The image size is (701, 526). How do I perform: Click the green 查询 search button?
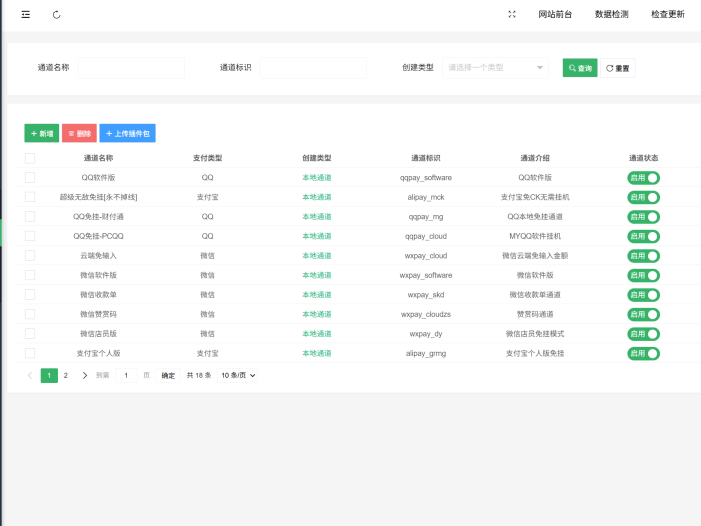[580, 68]
